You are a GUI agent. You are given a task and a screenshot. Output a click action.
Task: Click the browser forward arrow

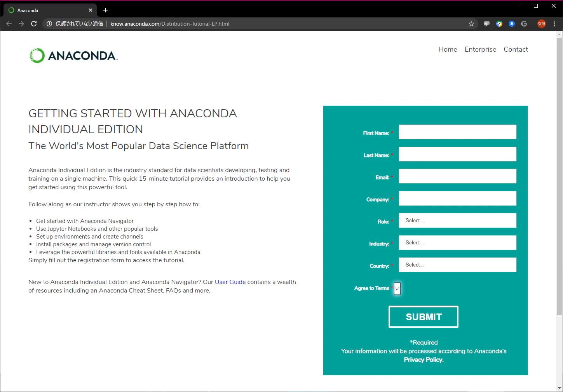tap(21, 24)
